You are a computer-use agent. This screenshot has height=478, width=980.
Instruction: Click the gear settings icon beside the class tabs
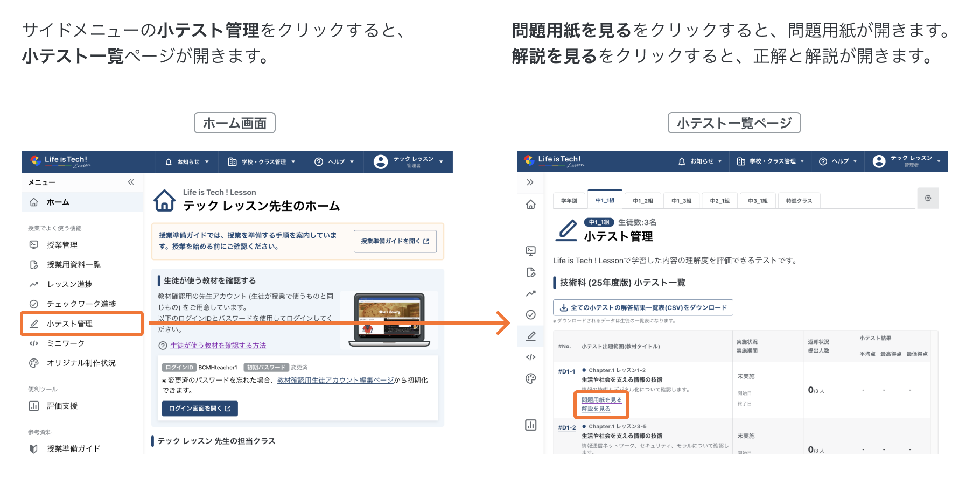927,198
